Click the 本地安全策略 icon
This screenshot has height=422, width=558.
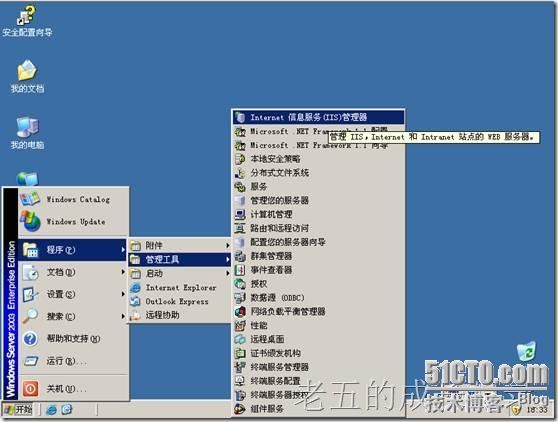coord(240,159)
